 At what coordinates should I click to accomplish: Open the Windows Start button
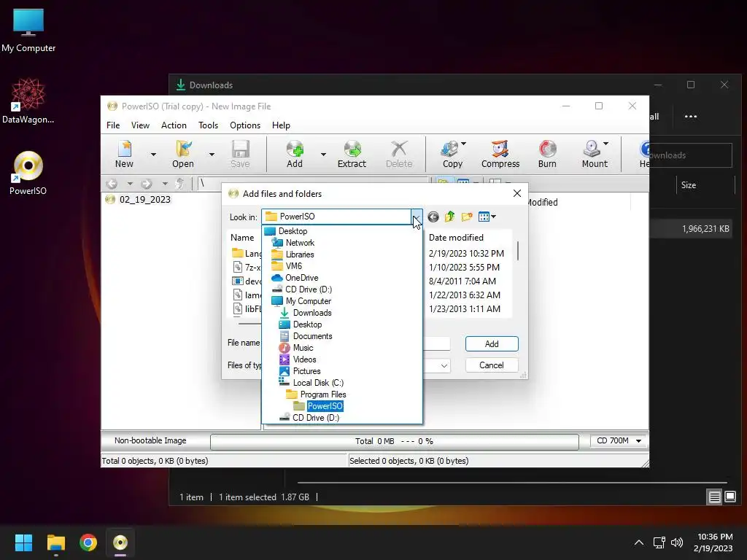pos(23,542)
